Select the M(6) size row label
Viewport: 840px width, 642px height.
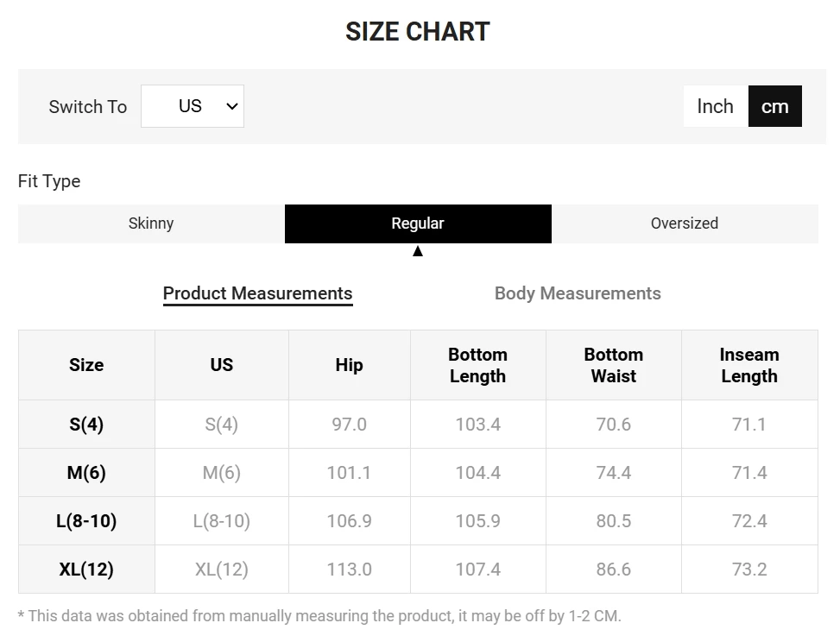86,472
